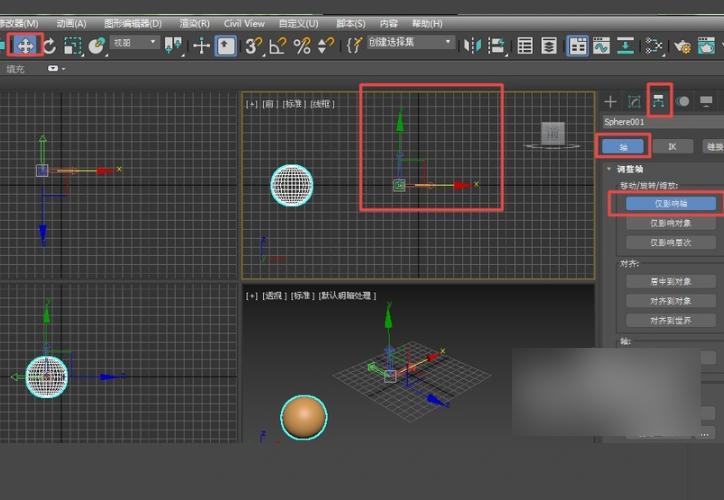Open the Hierarchy command panel tab
The image size is (724, 500).
658,101
